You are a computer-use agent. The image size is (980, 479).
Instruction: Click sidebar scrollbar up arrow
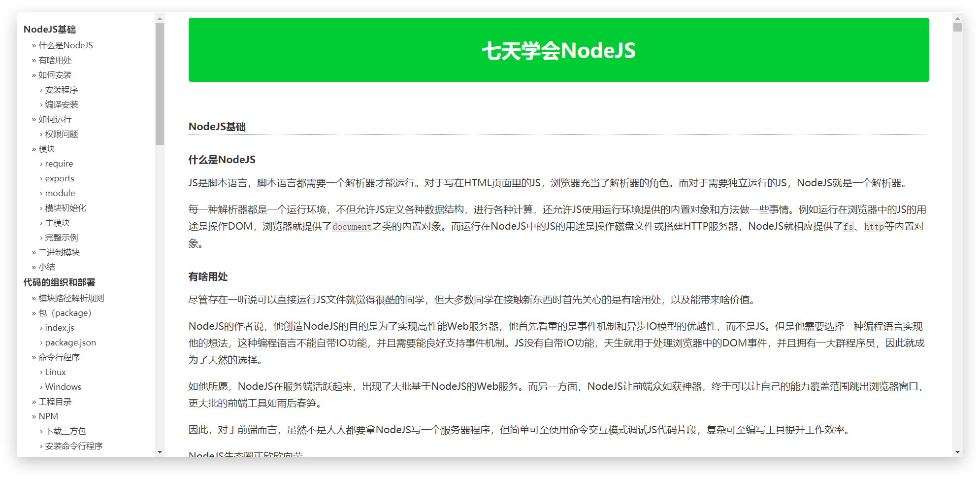coord(160,18)
